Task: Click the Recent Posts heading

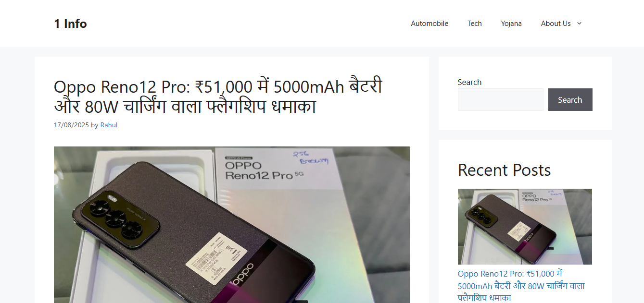Action: [x=504, y=170]
